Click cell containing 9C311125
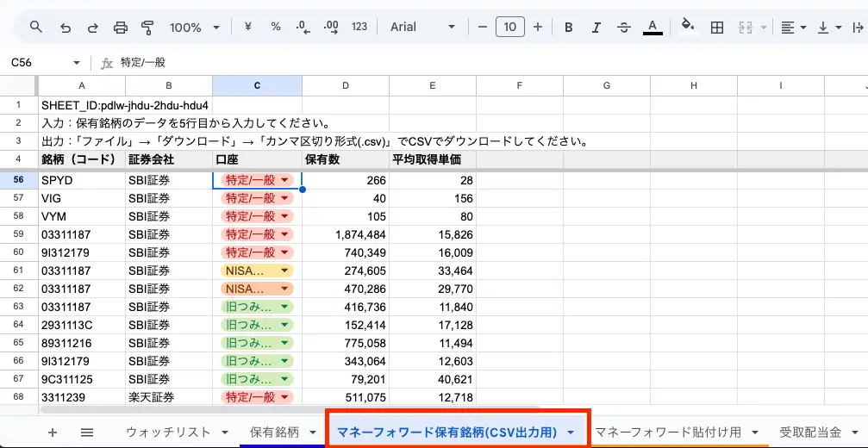Image resolution: width=868 pixels, height=448 pixels. click(82, 379)
